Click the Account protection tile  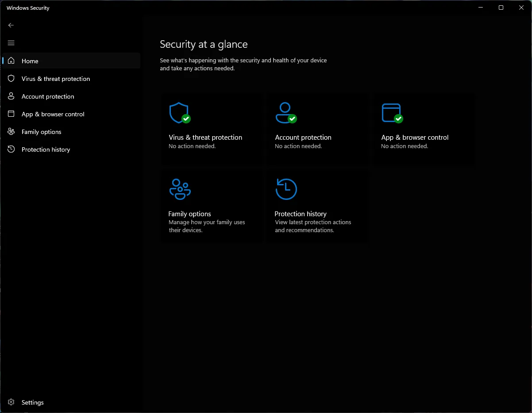click(x=318, y=130)
